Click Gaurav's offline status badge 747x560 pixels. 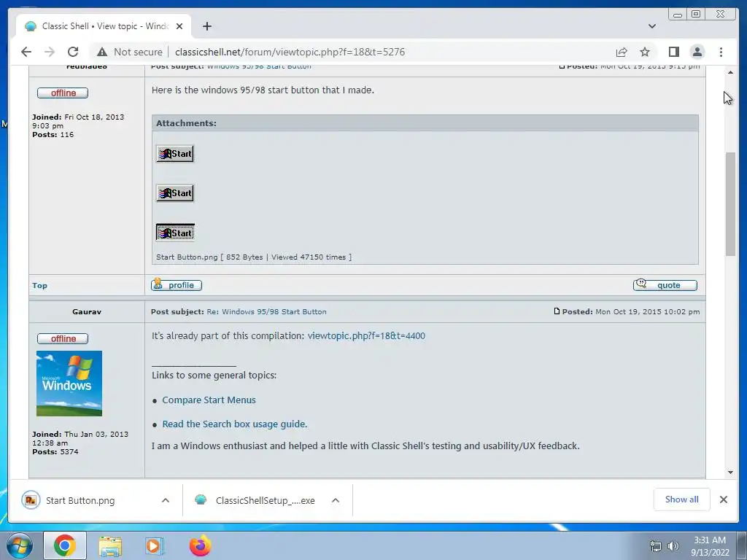pos(63,338)
